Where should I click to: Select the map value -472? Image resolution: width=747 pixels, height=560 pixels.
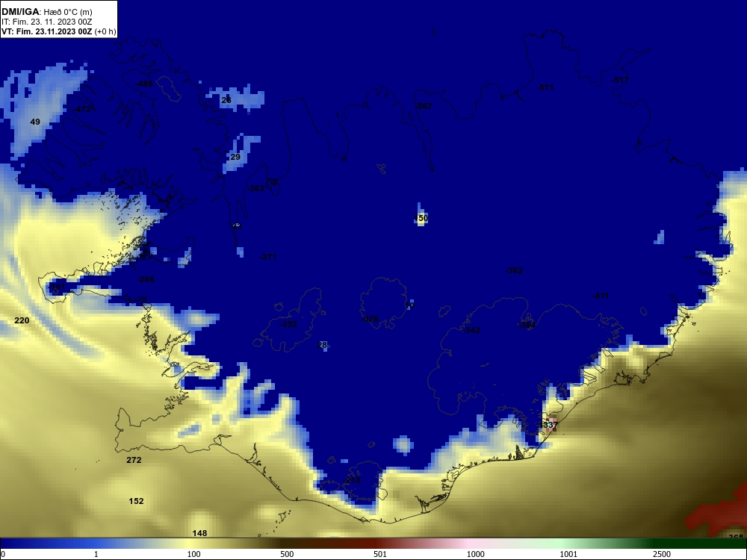pyautogui.click(x=82, y=109)
